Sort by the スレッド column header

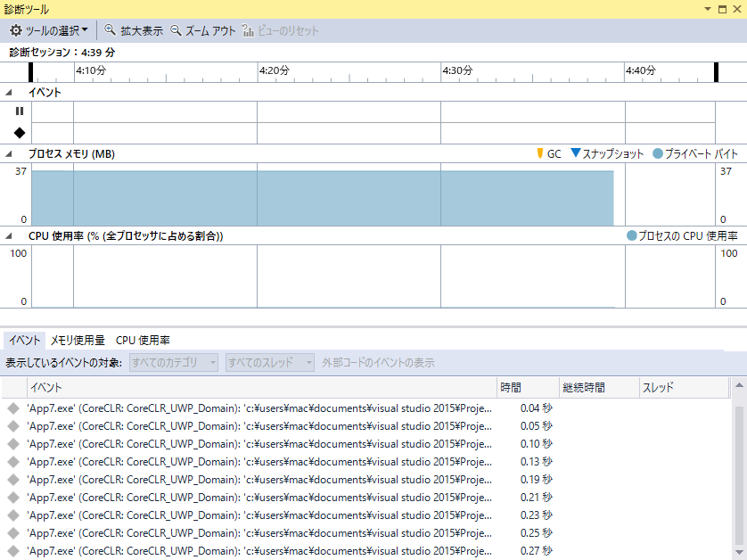tap(684, 388)
